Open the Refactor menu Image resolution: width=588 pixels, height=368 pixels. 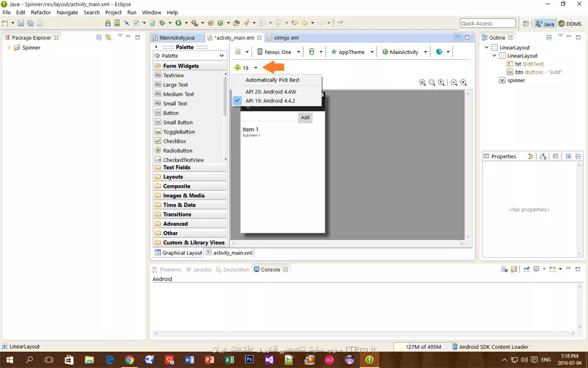pos(41,13)
